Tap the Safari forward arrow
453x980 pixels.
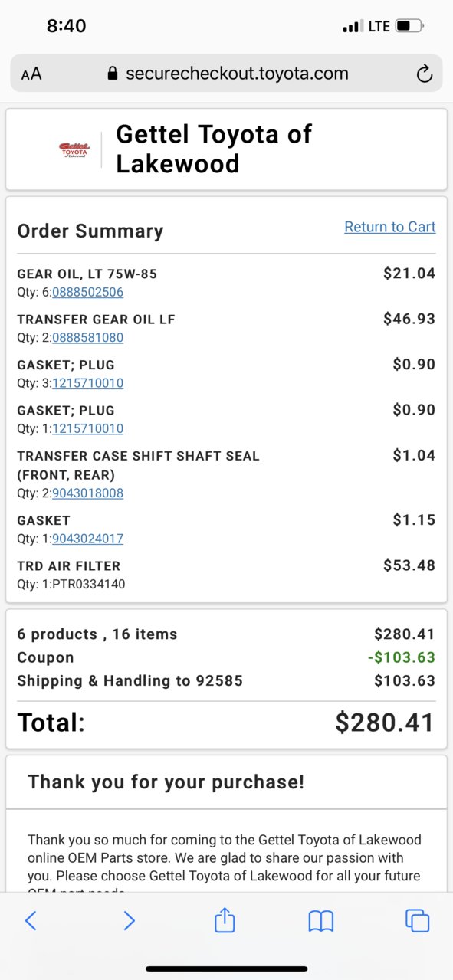click(x=129, y=920)
